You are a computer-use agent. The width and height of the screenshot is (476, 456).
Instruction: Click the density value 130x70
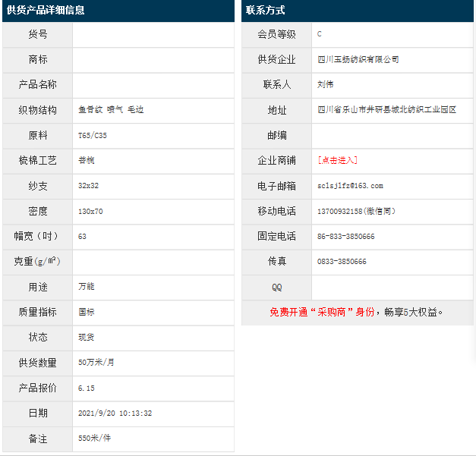[x=90, y=211]
